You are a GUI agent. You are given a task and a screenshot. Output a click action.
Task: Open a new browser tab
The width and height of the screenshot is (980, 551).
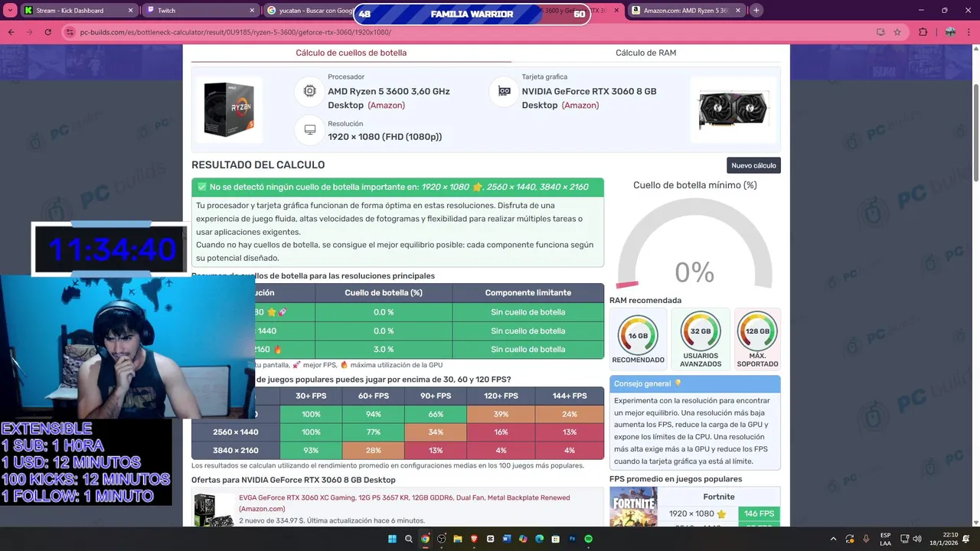tap(756, 11)
